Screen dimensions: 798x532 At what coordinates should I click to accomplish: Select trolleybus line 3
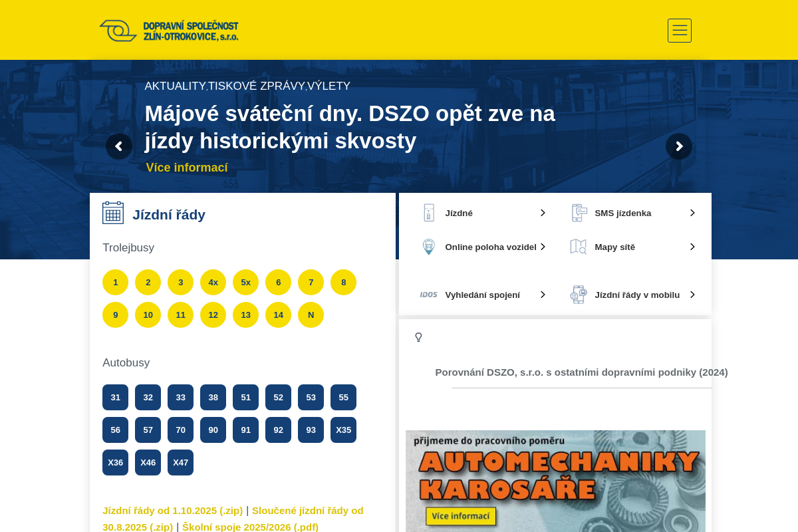pyautogui.click(x=180, y=282)
